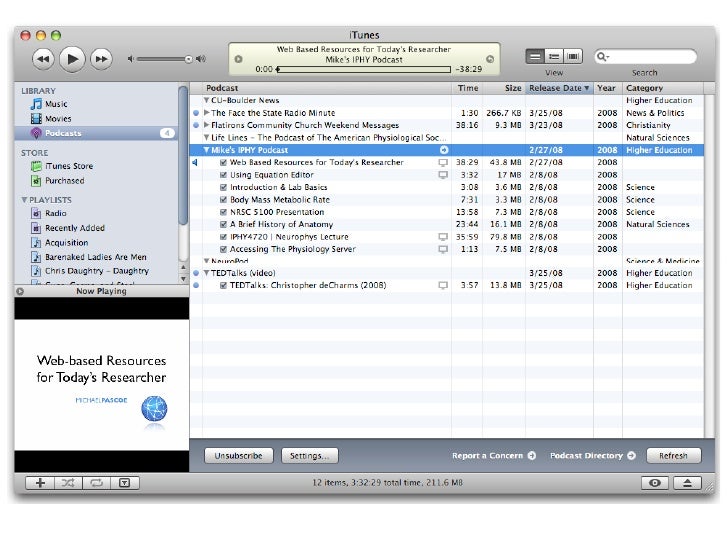This screenshot has height=546, width=728.
Task: Click video icon on Using Equation Editor row
Action: coord(443,175)
